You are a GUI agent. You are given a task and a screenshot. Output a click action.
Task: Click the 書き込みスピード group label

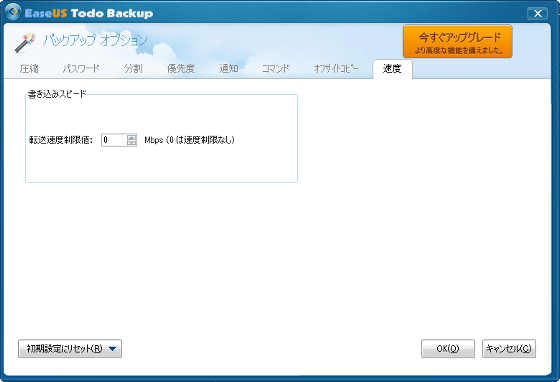pos(57,94)
